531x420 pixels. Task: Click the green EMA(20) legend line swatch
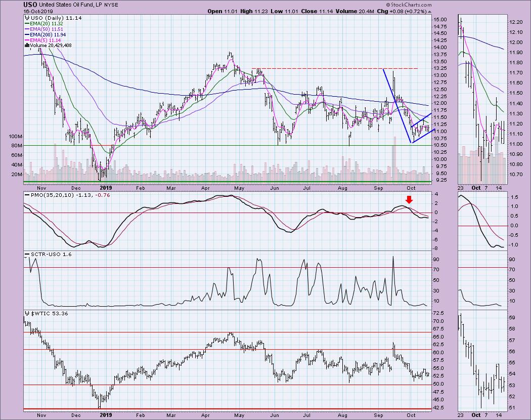[x=27, y=24]
